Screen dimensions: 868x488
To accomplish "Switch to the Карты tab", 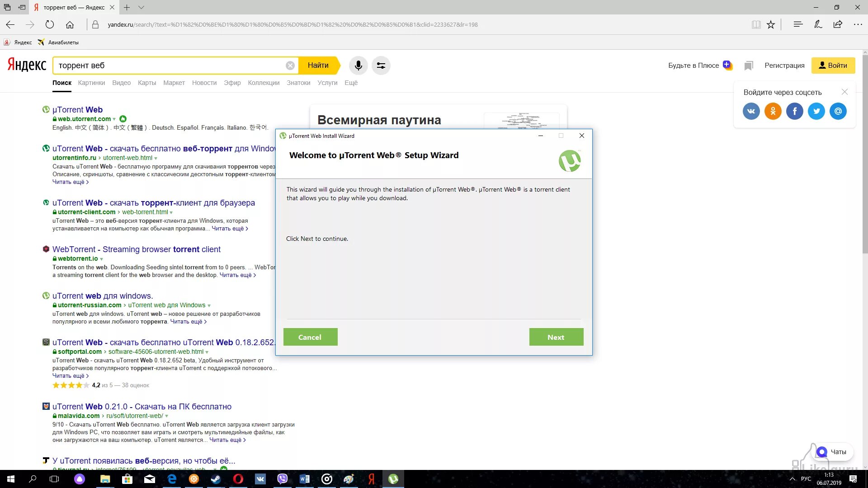I will tap(147, 83).
